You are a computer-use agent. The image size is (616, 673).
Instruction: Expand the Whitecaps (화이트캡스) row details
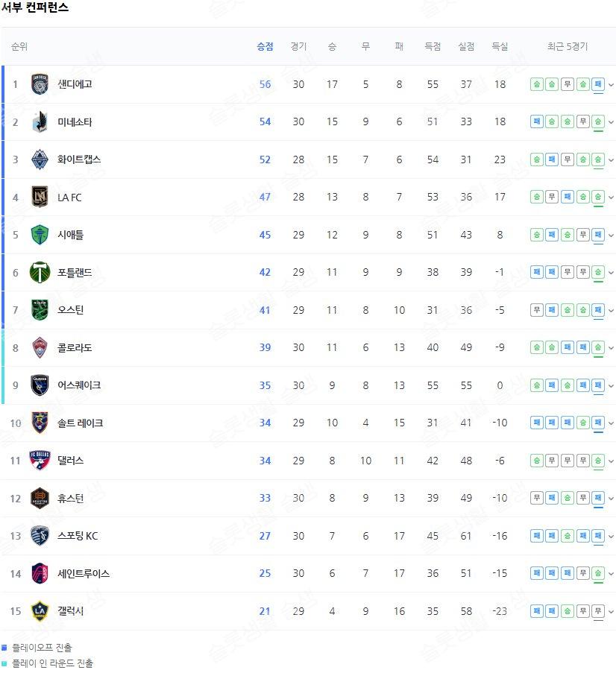click(x=611, y=160)
